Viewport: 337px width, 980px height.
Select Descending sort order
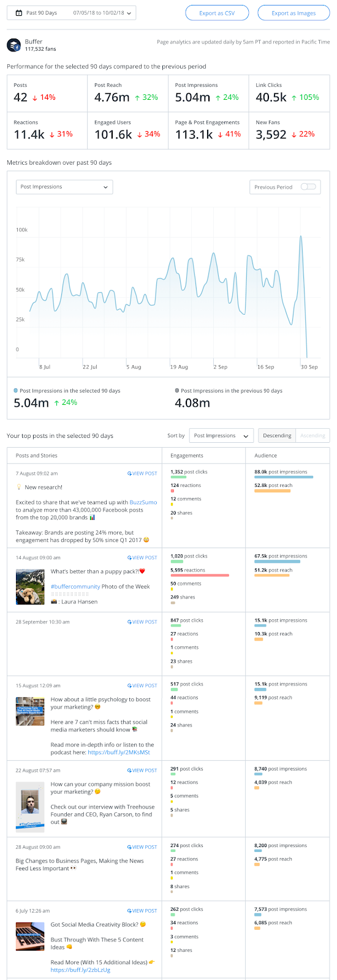[x=277, y=435]
